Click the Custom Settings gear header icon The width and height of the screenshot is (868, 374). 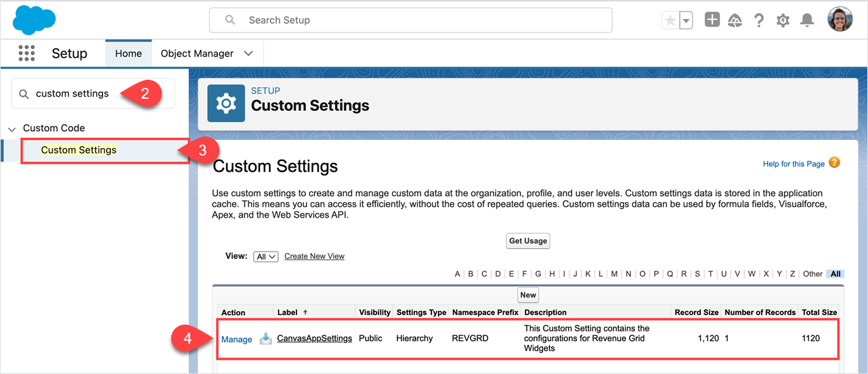point(225,103)
